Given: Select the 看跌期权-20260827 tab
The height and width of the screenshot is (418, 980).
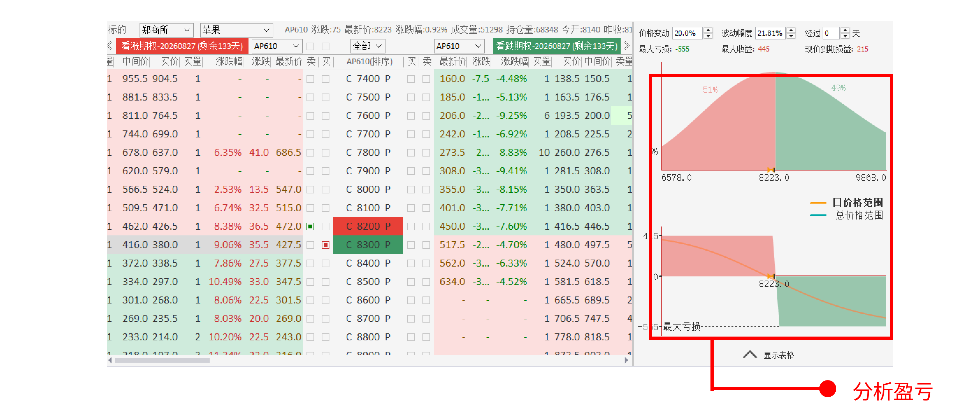Looking at the screenshot, I should 556,46.
